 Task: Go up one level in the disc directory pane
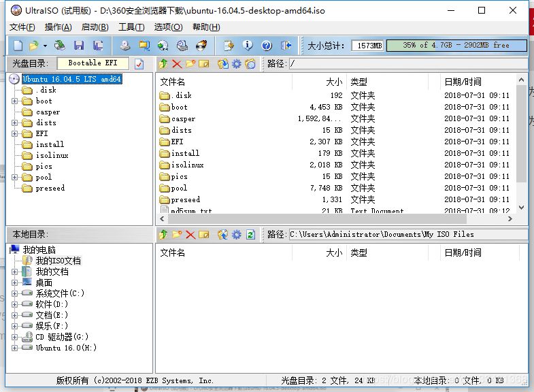coord(163,64)
